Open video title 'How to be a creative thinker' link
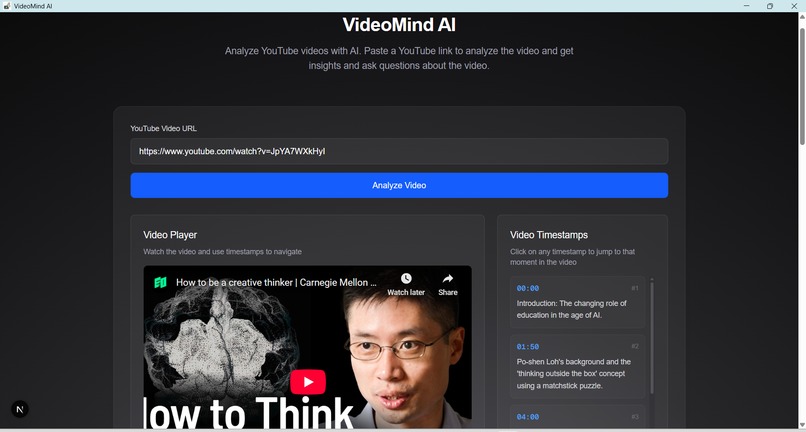The image size is (806, 432). click(x=277, y=282)
